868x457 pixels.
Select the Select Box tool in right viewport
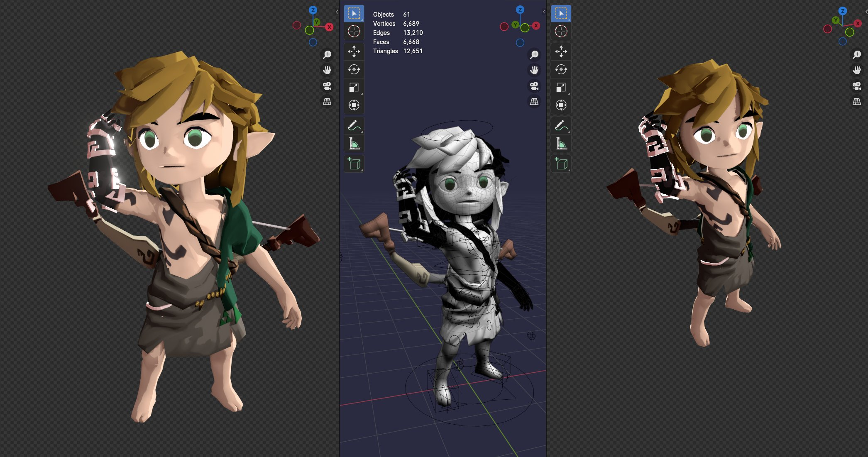coord(561,14)
